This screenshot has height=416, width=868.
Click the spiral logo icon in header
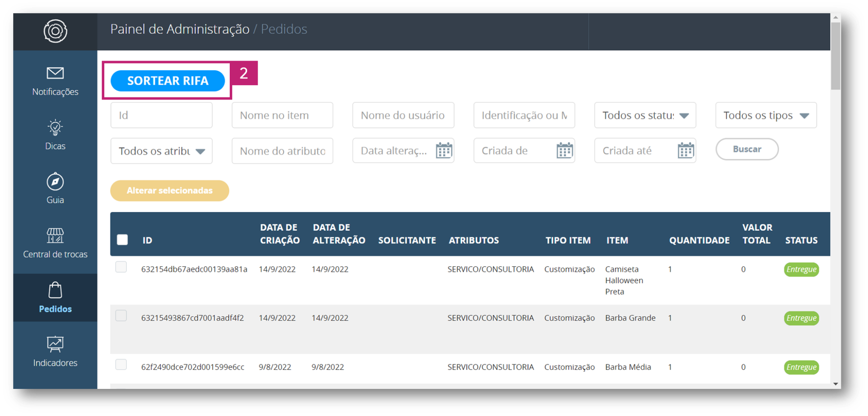(55, 31)
